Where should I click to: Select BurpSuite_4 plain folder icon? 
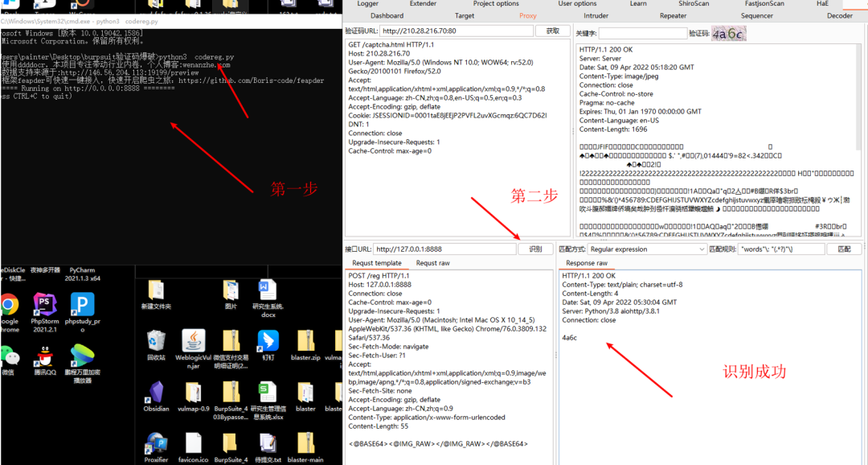(x=231, y=442)
